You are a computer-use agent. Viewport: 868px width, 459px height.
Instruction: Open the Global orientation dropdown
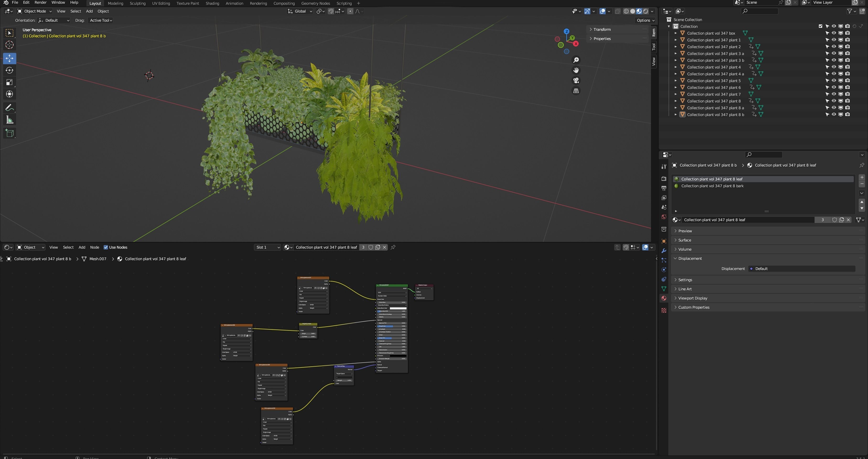tap(300, 11)
